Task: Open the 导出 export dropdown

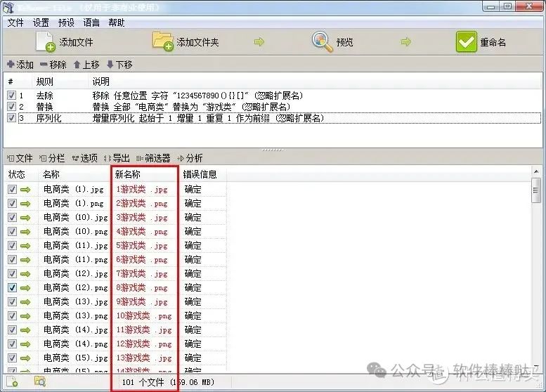Action: tap(117, 158)
